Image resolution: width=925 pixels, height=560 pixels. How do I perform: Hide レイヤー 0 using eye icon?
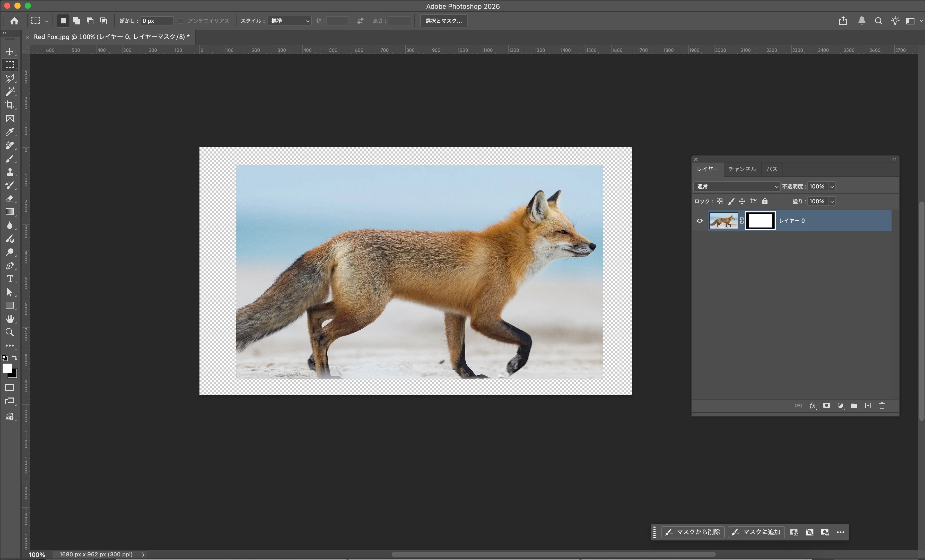pos(699,221)
